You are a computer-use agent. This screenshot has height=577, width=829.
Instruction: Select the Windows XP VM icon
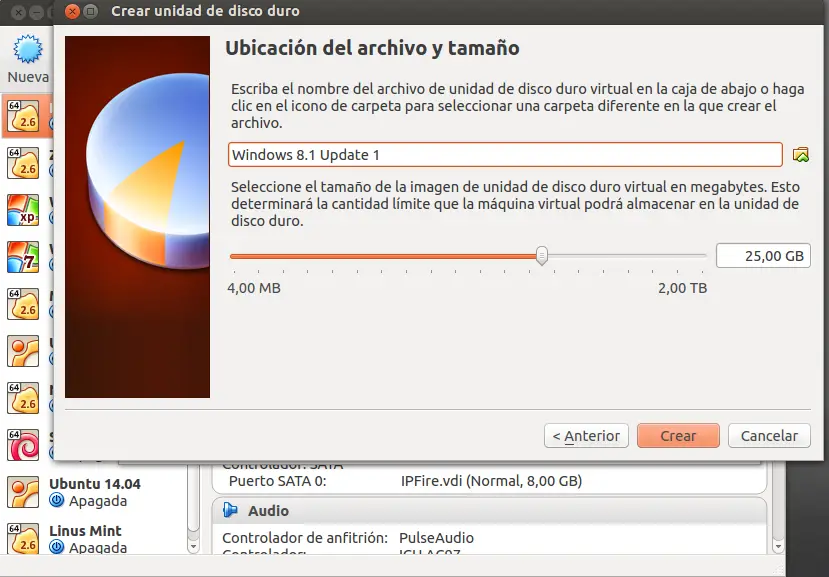(x=23, y=210)
